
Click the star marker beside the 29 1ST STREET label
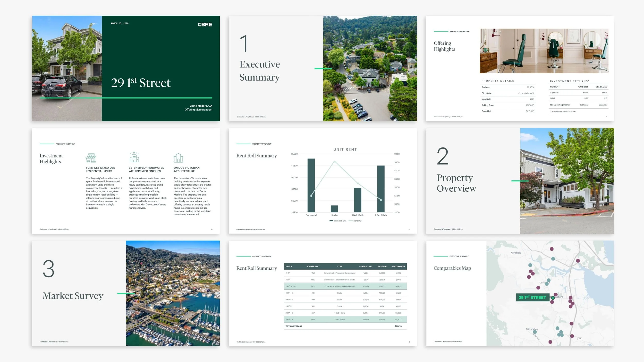[553, 298]
